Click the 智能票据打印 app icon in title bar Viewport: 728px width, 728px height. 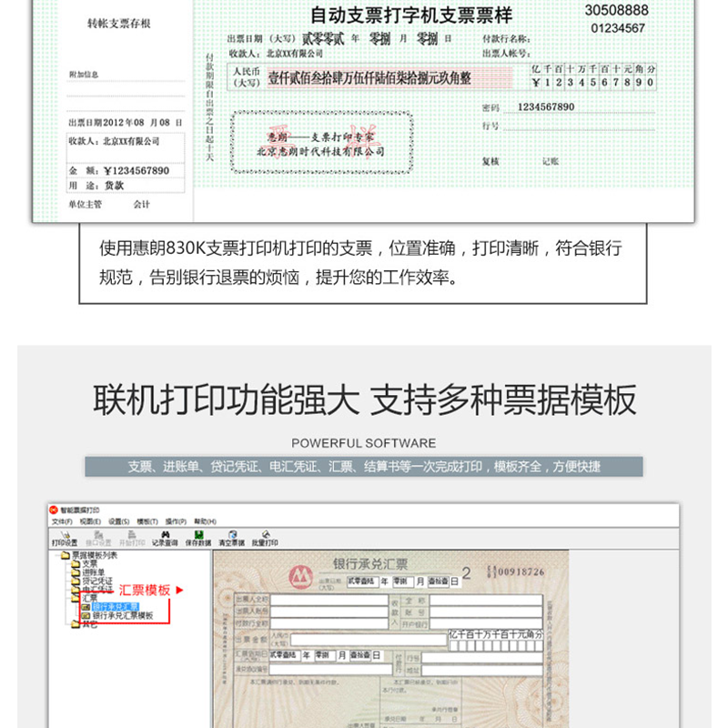coord(55,510)
